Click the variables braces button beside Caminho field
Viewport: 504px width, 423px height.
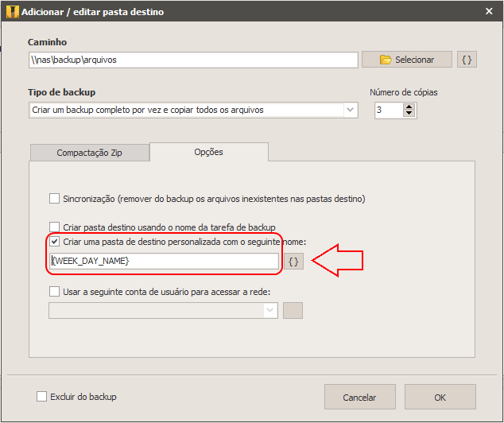point(467,60)
